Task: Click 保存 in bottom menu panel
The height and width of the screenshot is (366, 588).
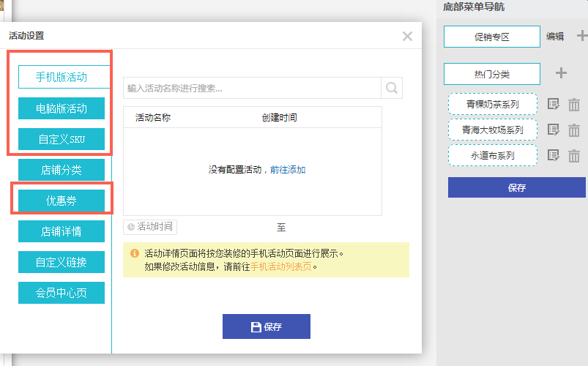Action: tap(517, 187)
